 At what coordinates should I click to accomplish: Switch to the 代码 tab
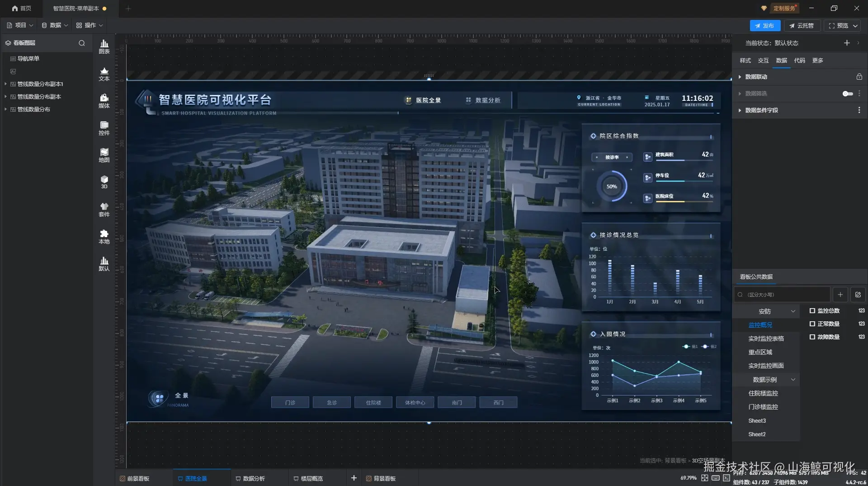pos(799,61)
